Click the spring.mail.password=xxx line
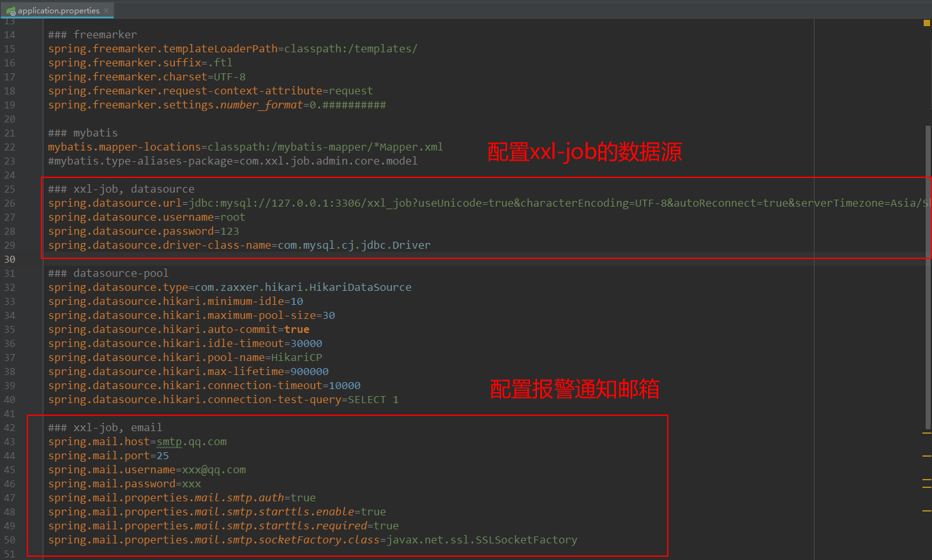 tap(124, 483)
